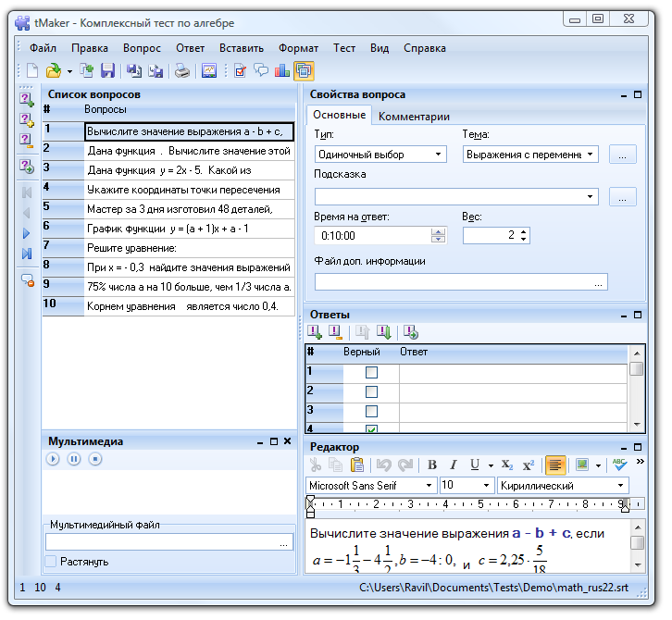Mark answer 1 as correct

[371, 372]
